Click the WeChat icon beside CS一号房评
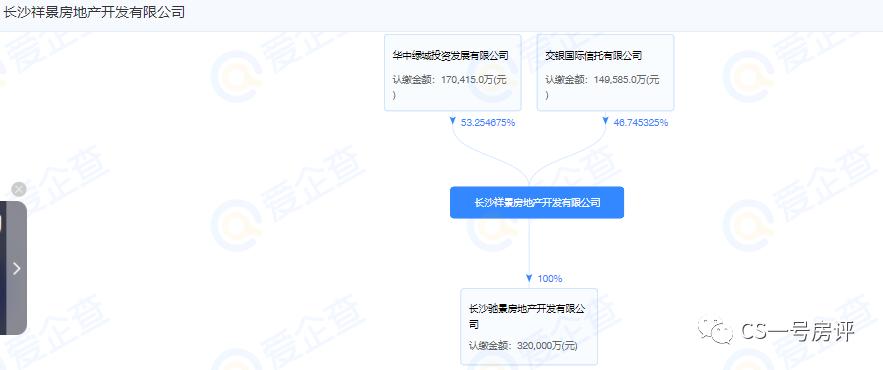883x370 pixels. pyautogui.click(x=715, y=331)
